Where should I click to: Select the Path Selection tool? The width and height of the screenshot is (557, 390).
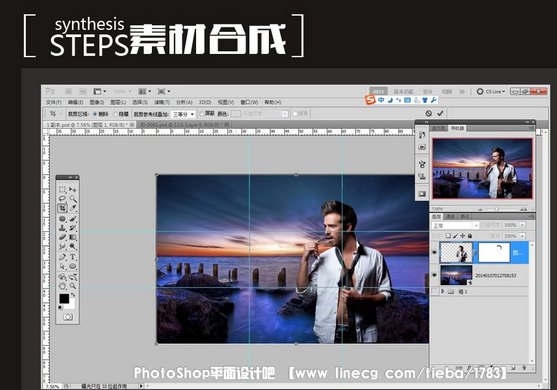click(63, 266)
